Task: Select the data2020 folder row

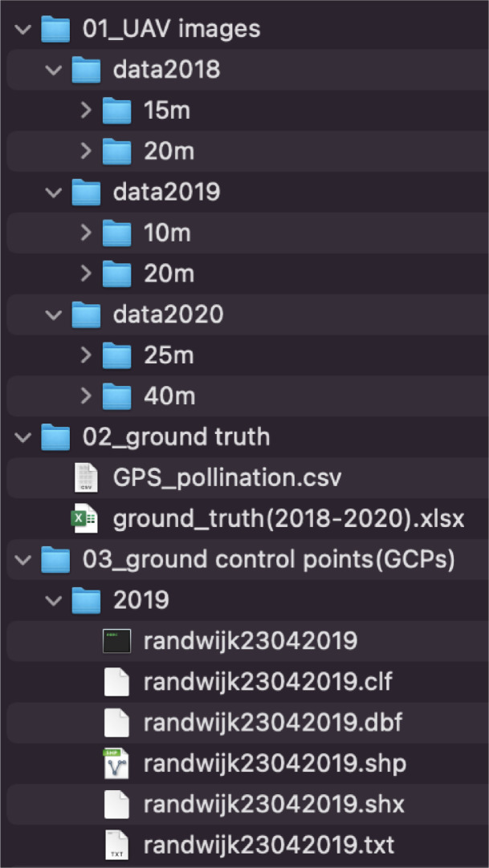Action: (168, 314)
